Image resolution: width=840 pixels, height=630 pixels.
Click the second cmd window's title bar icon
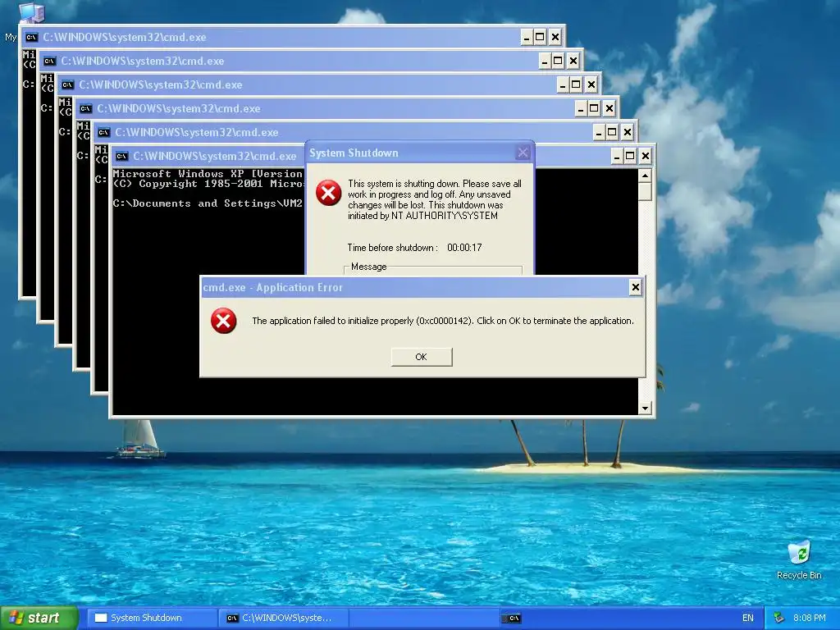[x=50, y=61]
